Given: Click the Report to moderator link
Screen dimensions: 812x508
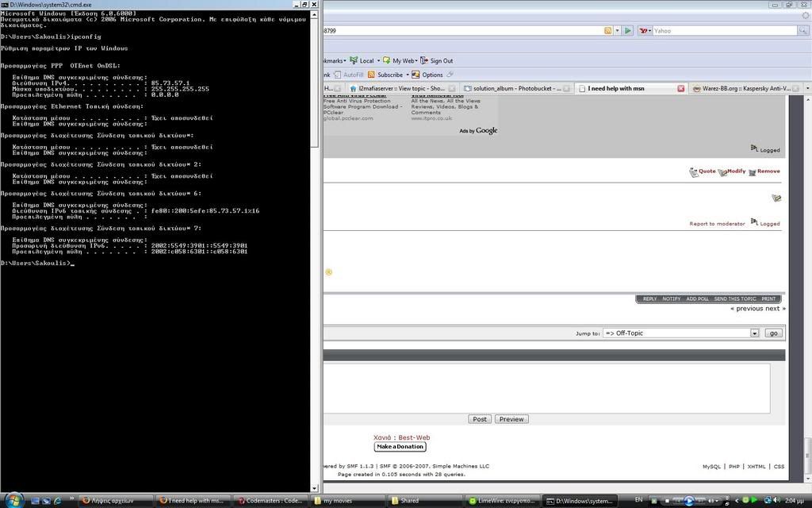Looking at the screenshot, I should point(717,224).
